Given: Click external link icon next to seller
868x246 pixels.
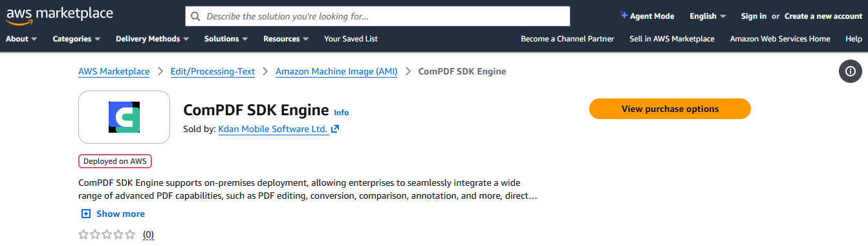Looking at the screenshot, I should tap(335, 129).
